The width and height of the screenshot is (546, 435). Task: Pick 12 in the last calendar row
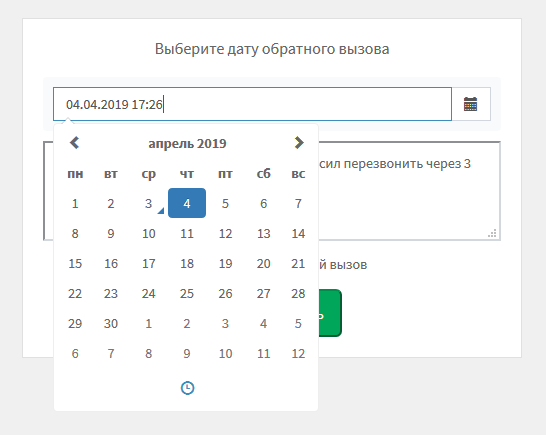click(298, 354)
